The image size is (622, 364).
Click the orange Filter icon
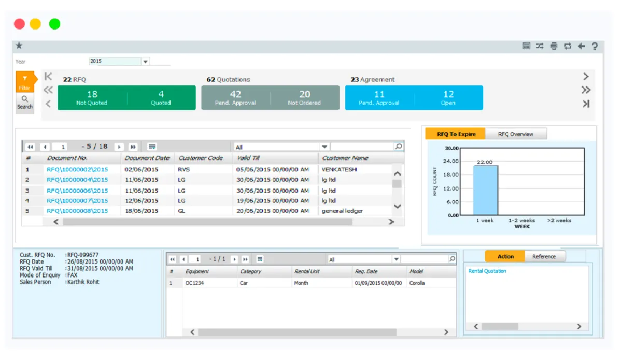pyautogui.click(x=25, y=81)
